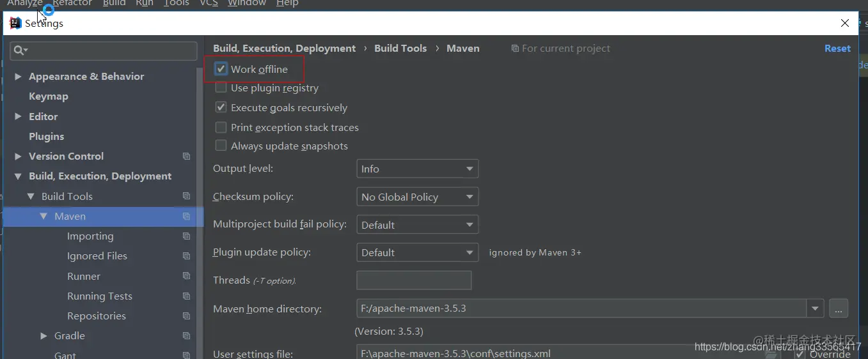868x359 pixels.
Task: Open the Checksum policy dropdown
Action: tap(417, 197)
